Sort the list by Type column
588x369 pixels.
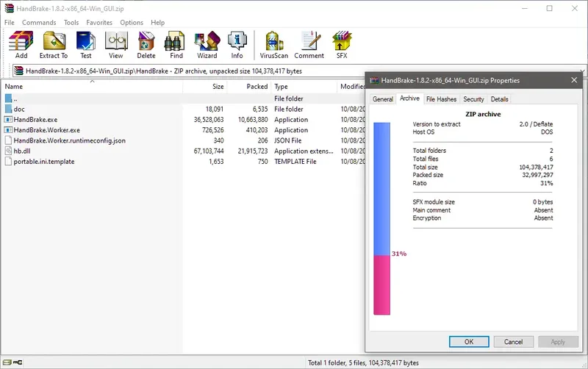[x=304, y=87]
